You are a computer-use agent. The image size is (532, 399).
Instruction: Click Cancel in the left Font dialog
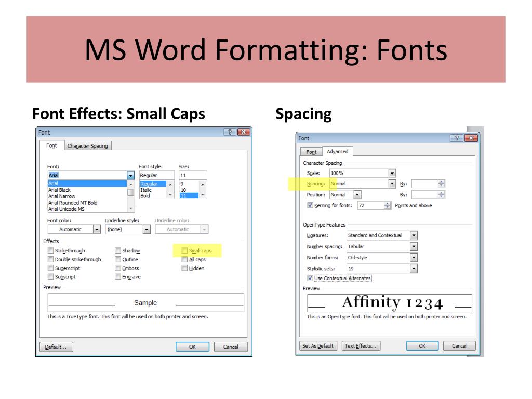(231, 347)
